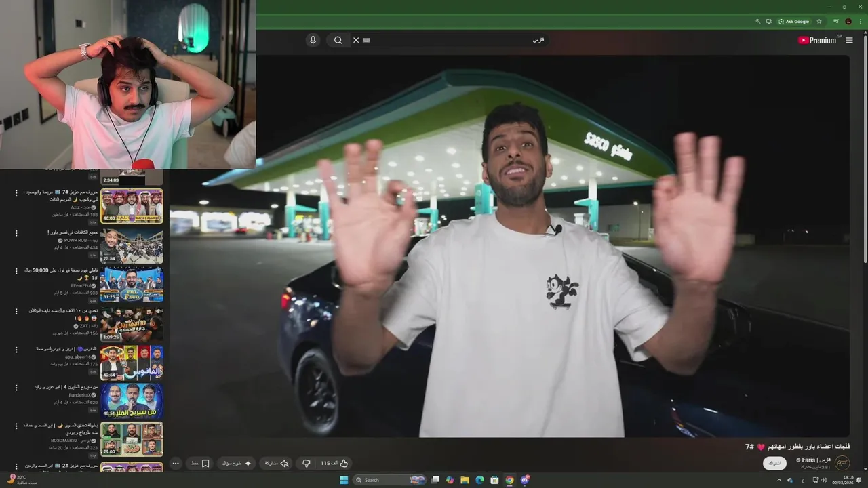Click the Subscribe button for Faris

[774, 463]
